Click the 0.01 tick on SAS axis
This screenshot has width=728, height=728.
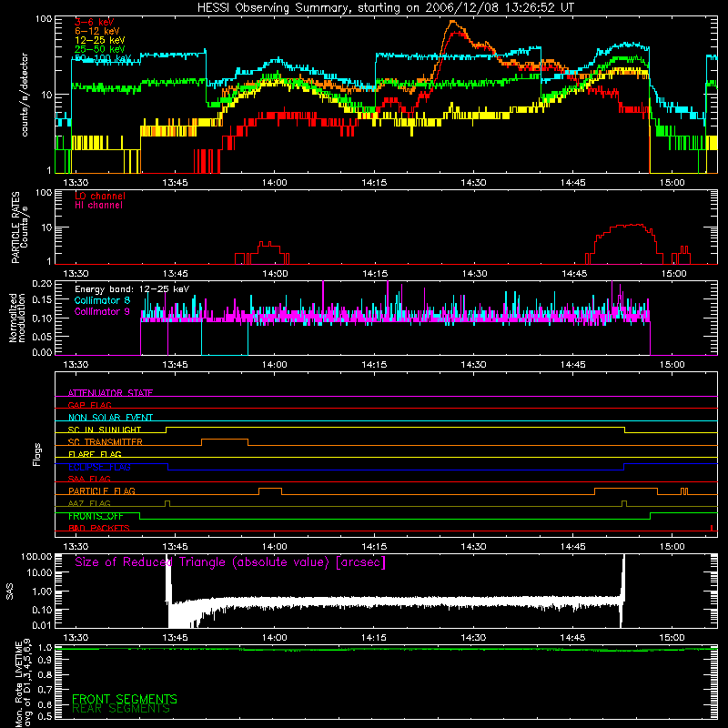[42, 625]
